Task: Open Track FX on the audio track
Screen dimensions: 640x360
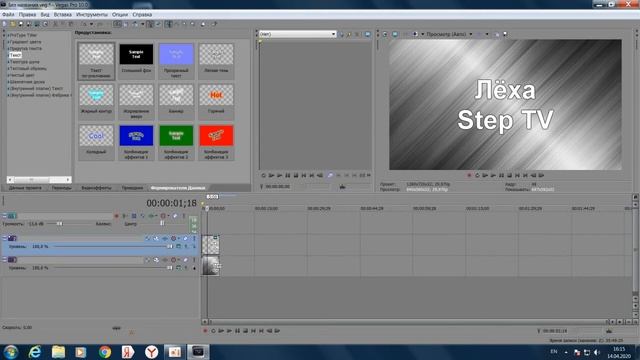Action: pos(151,216)
